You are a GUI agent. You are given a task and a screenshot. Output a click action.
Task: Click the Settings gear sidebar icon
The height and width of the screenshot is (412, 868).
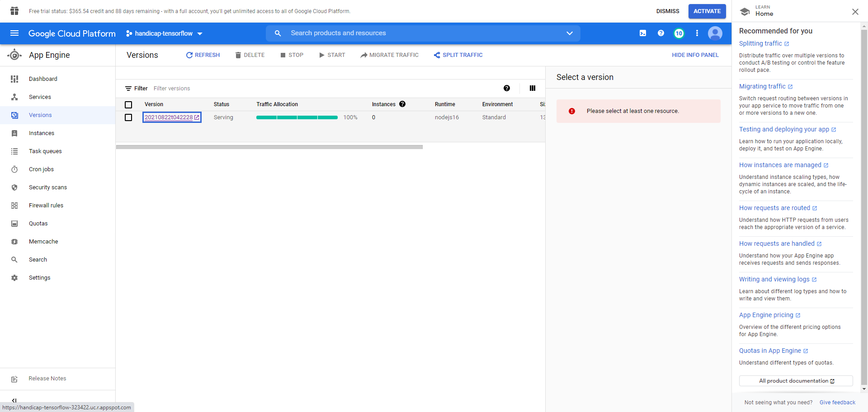pos(14,278)
